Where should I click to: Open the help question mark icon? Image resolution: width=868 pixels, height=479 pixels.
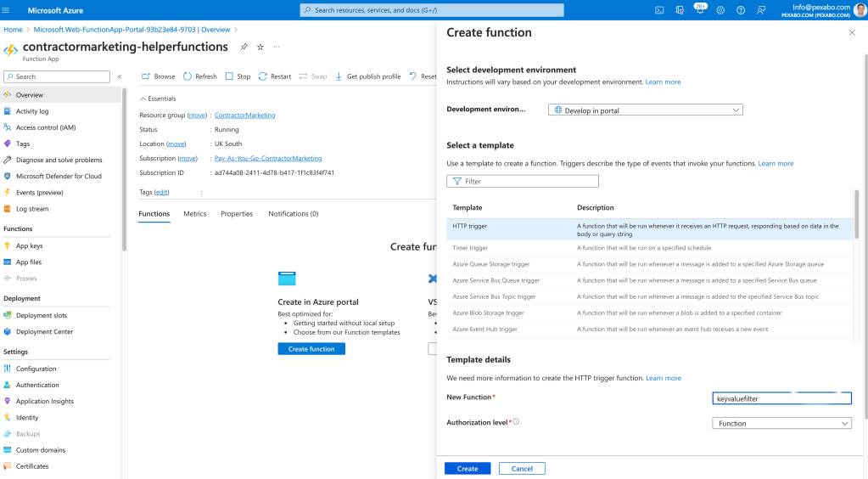pyautogui.click(x=741, y=10)
